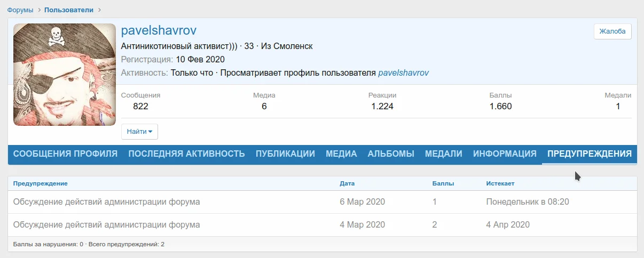Open the italic pavelshavrov profile link in activity

(x=403, y=72)
